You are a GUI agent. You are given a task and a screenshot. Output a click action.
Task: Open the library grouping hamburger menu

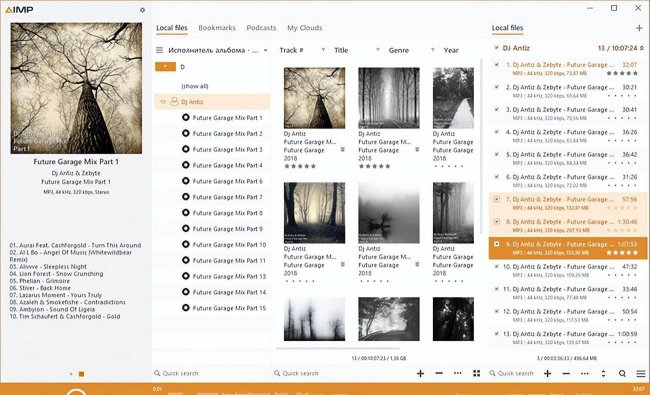160,50
